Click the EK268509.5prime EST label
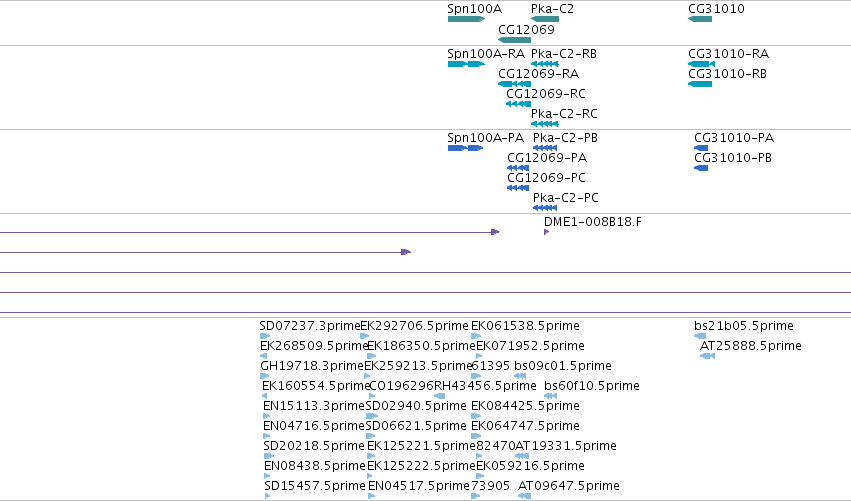 tap(314, 346)
